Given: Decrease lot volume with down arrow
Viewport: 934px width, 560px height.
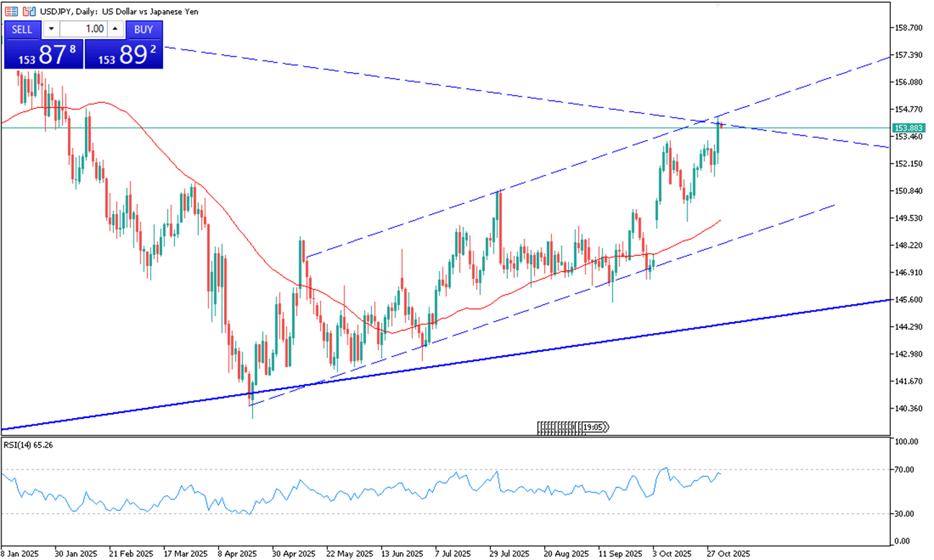Looking at the screenshot, I should click(x=51, y=30).
